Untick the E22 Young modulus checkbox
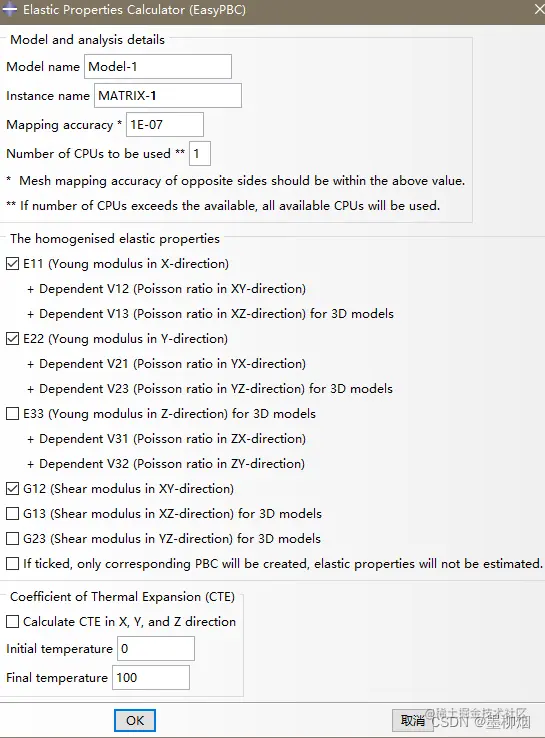Screen dimensions: 545x738 (x=13, y=338)
